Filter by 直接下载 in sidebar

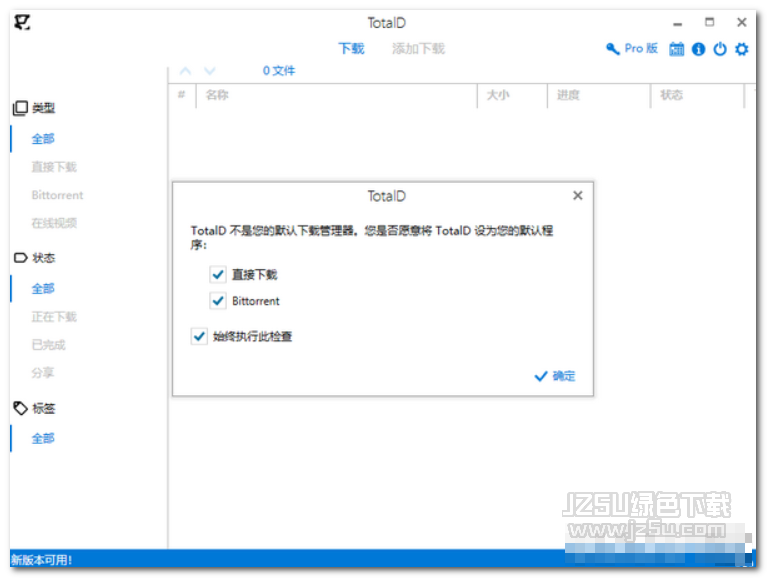click(x=54, y=167)
